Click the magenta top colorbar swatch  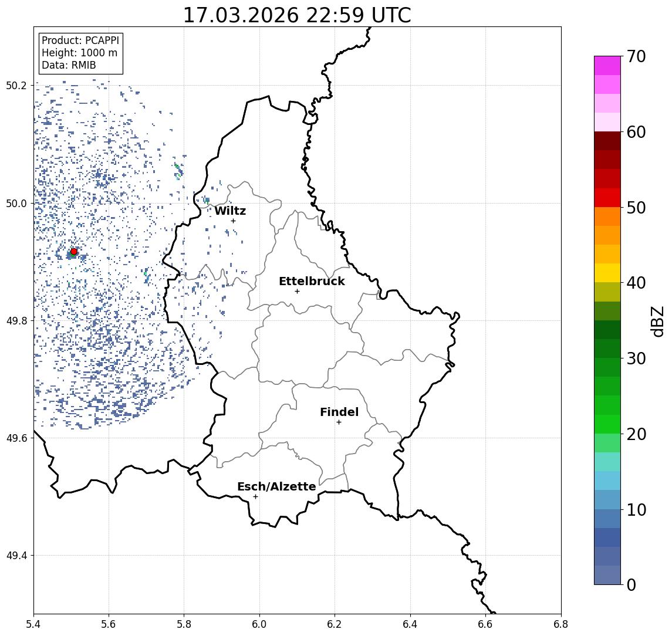(607, 66)
